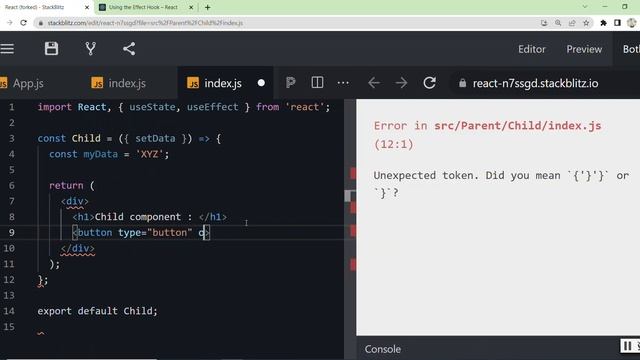The width and height of the screenshot is (640, 360).
Task: Go back in the preview browser
Action: pos(374,83)
